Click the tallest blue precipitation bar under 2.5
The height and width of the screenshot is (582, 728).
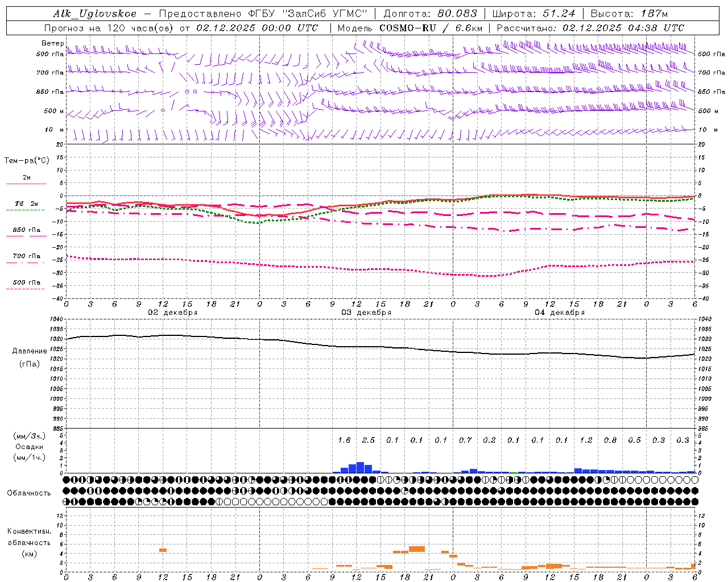point(360,468)
